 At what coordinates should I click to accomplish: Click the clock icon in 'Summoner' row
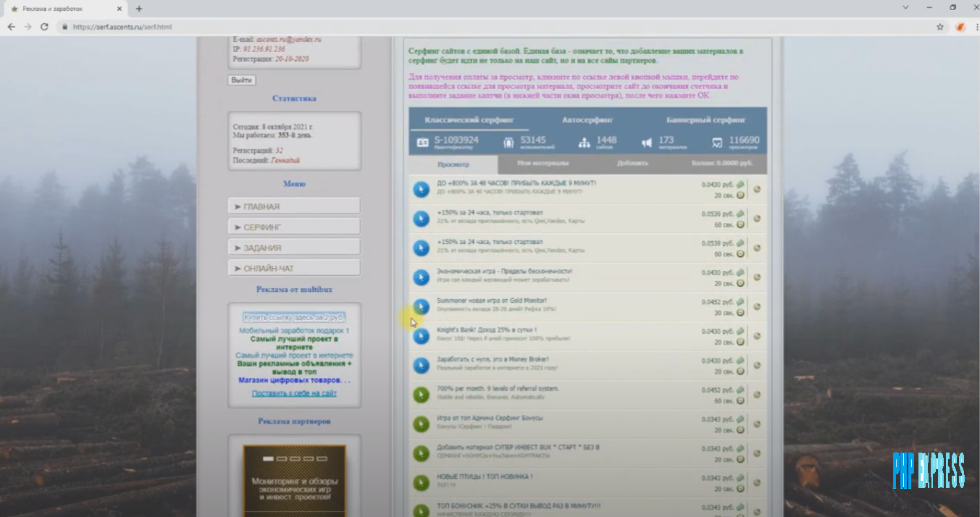click(740, 313)
